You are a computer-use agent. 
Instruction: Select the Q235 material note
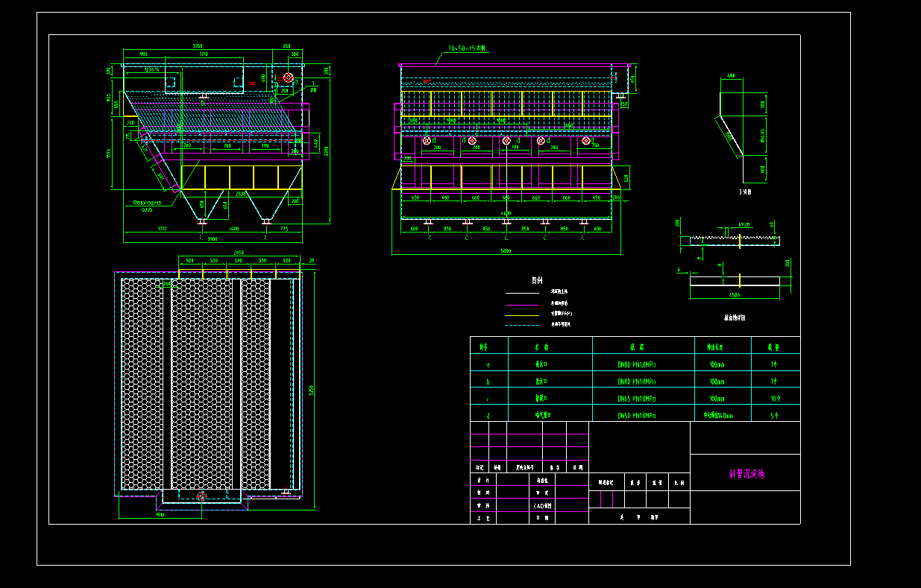coord(147,209)
